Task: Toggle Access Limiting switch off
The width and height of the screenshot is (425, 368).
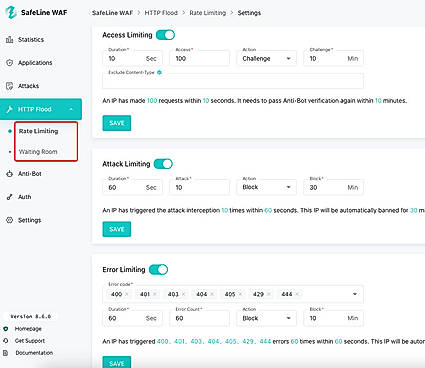Action: 165,35
